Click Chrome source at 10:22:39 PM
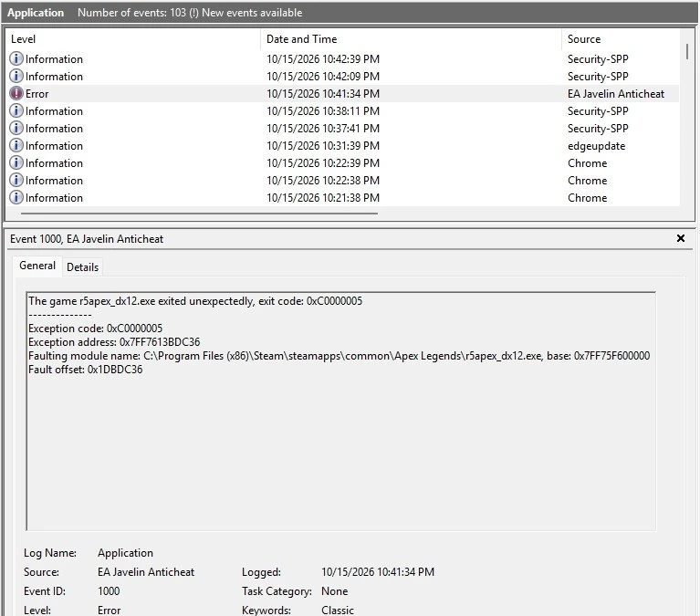This screenshot has width=700, height=616. (587, 163)
